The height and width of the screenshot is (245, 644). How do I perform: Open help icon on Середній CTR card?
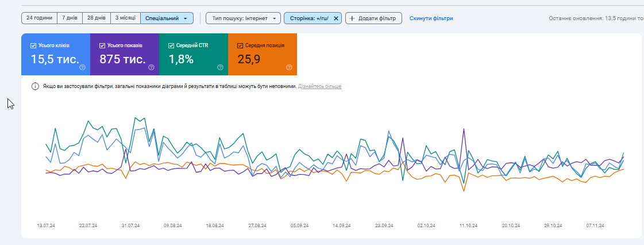tap(220, 67)
